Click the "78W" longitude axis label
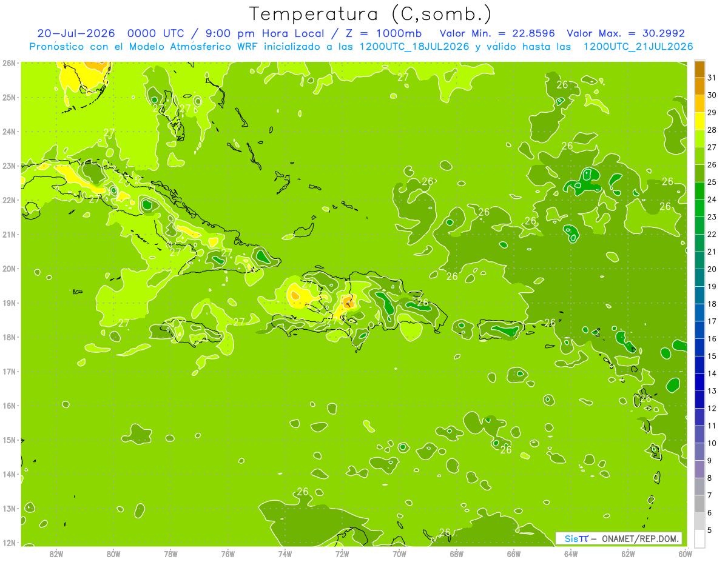728x562 pixels. 170,553
